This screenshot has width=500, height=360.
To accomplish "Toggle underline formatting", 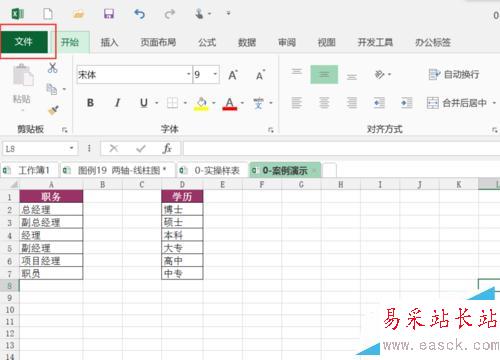I will pos(144,103).
